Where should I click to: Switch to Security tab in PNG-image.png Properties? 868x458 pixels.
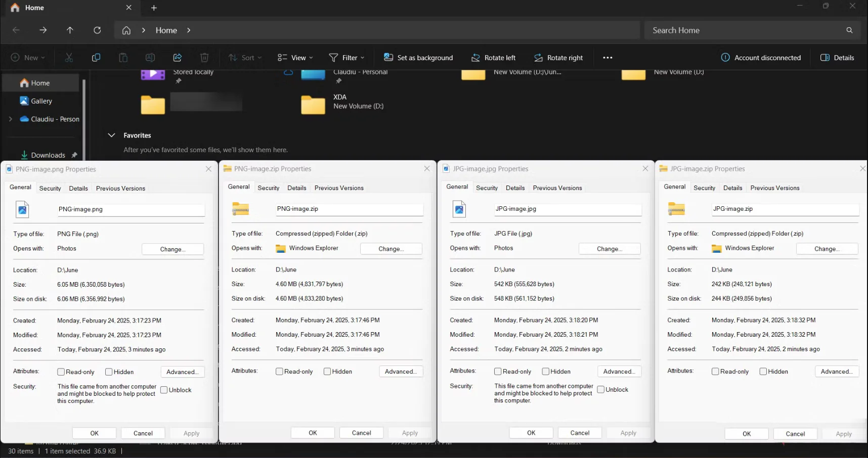50,189
